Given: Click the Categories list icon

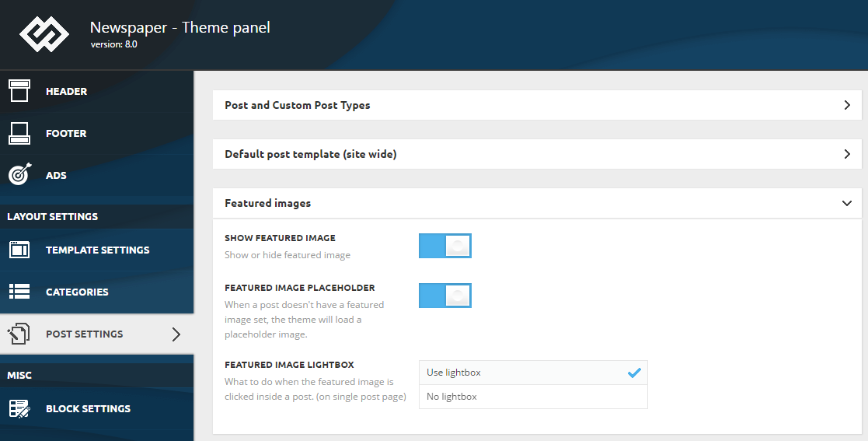Looking at the screenshot, I should pos(19,292).
